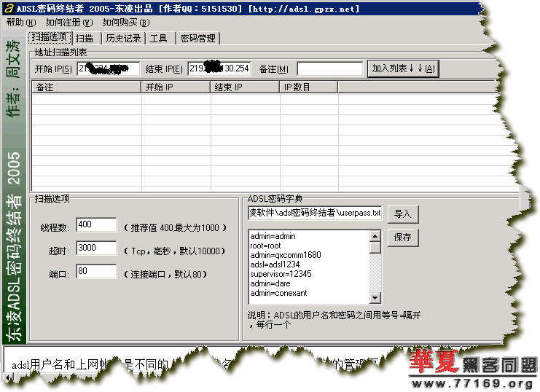This screenshot has width=540, height=392.
Task: Open the 历史记录 tab
Action: coord(123,38)
